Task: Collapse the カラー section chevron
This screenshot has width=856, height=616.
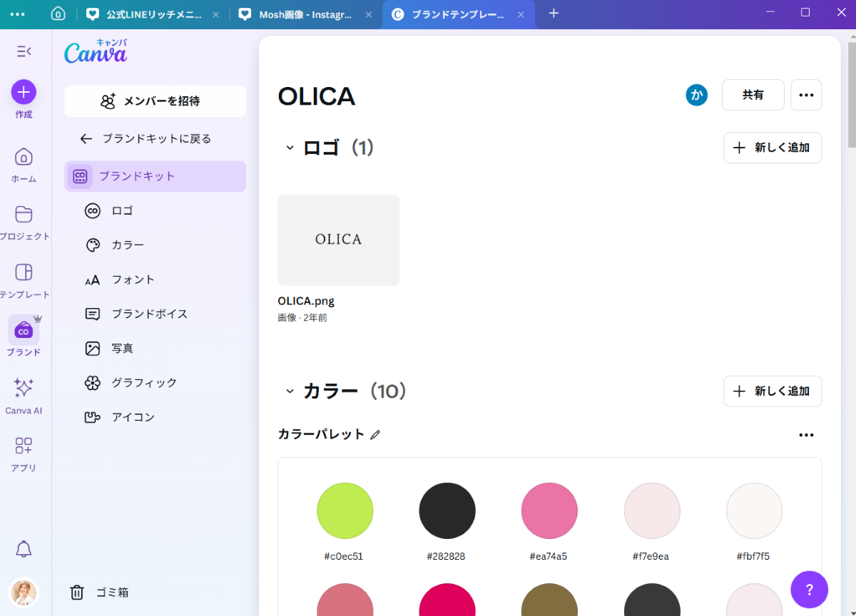Action: [x=290, y=391]
